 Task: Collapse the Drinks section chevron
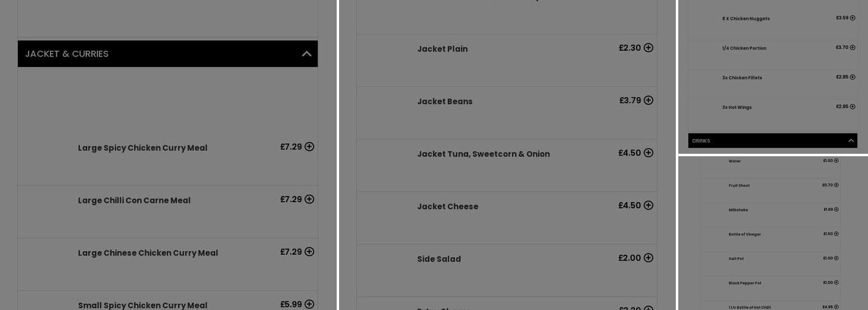tap(851, 141)
